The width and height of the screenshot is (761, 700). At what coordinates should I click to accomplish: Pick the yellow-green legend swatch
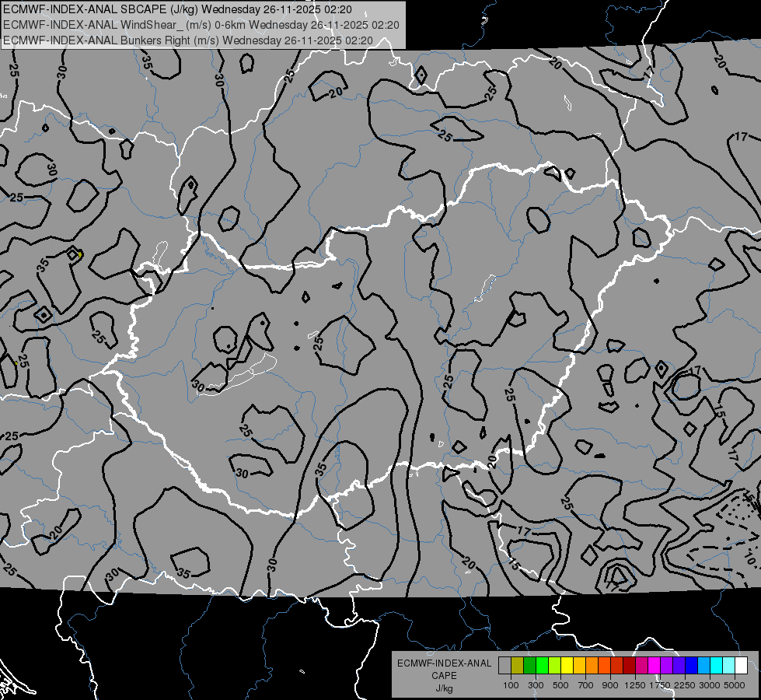pyautogui.click(x=555, y=665)
